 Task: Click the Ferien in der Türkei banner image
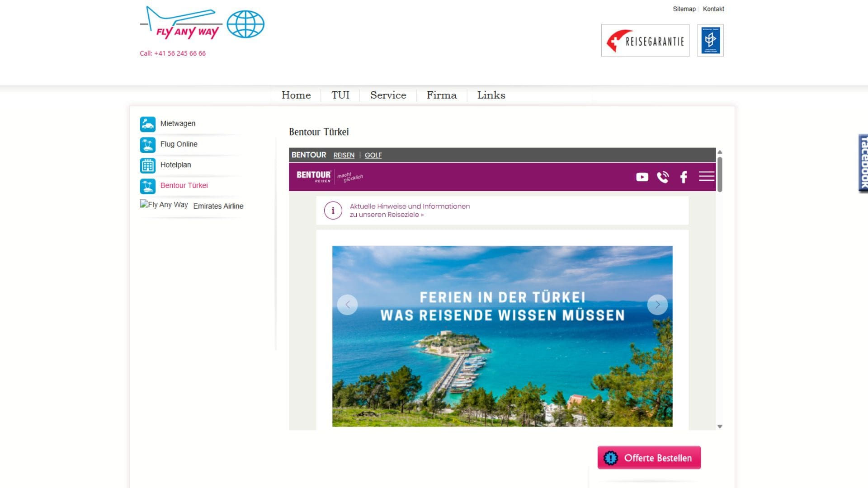502,336
